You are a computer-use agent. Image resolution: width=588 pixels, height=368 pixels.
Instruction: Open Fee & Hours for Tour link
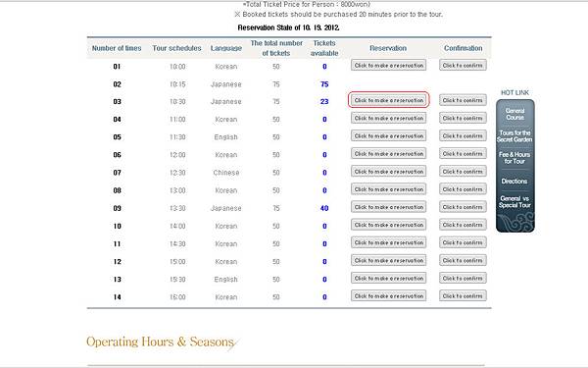[x=514, y=158]
